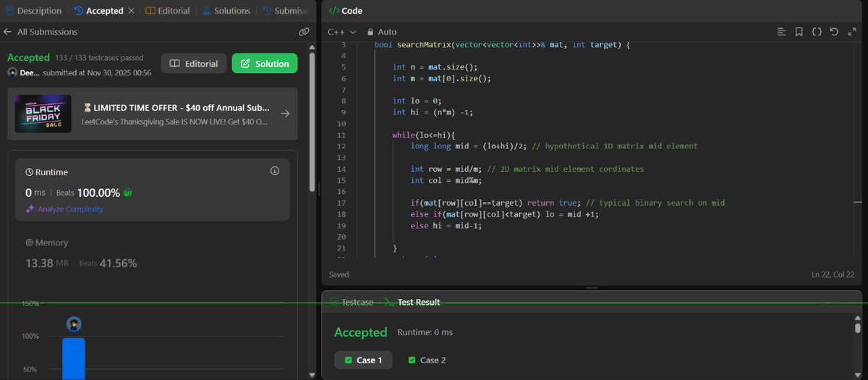868x380 pixels.
Task: Click the 'long long mid' code line
Action: pos(554,146)
